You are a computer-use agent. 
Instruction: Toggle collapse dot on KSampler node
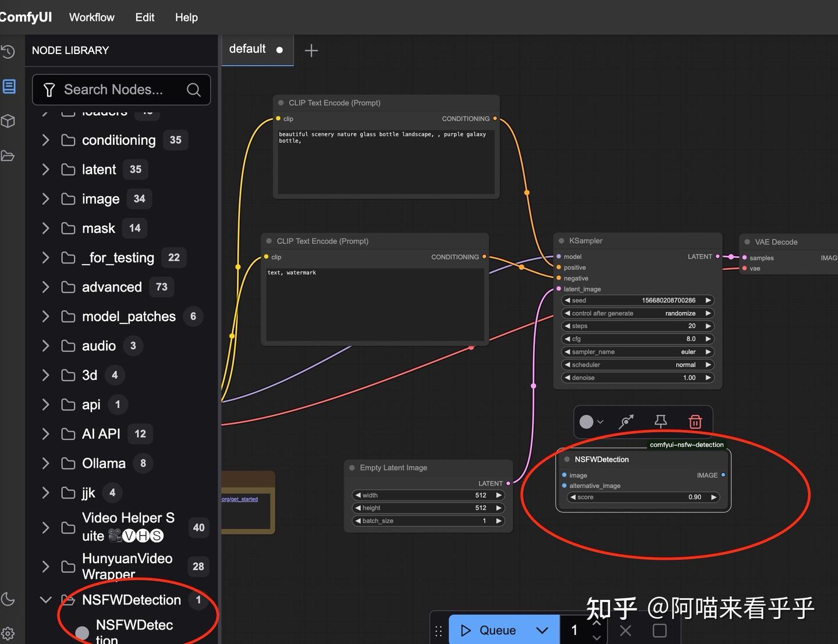click(x=562, y=241)
